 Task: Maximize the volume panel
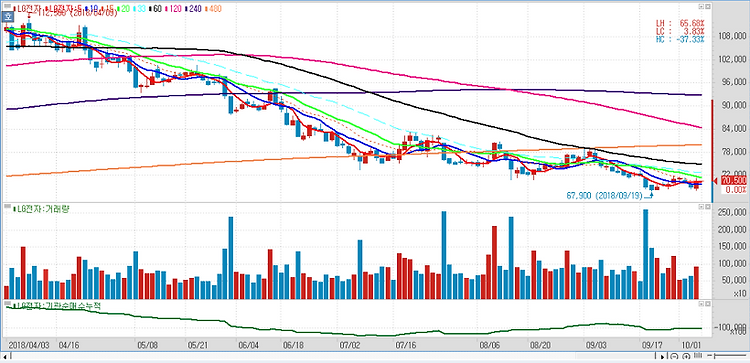(701, 207)
